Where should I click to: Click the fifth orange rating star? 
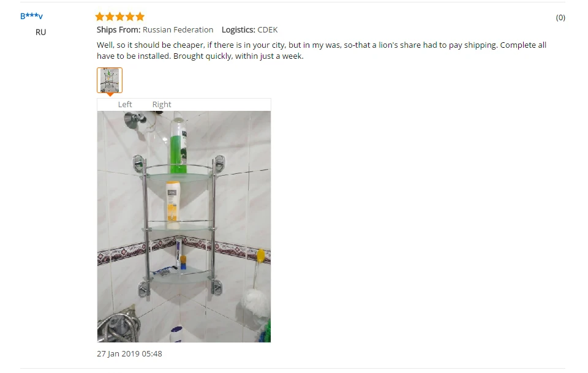(x=140, y=17)
